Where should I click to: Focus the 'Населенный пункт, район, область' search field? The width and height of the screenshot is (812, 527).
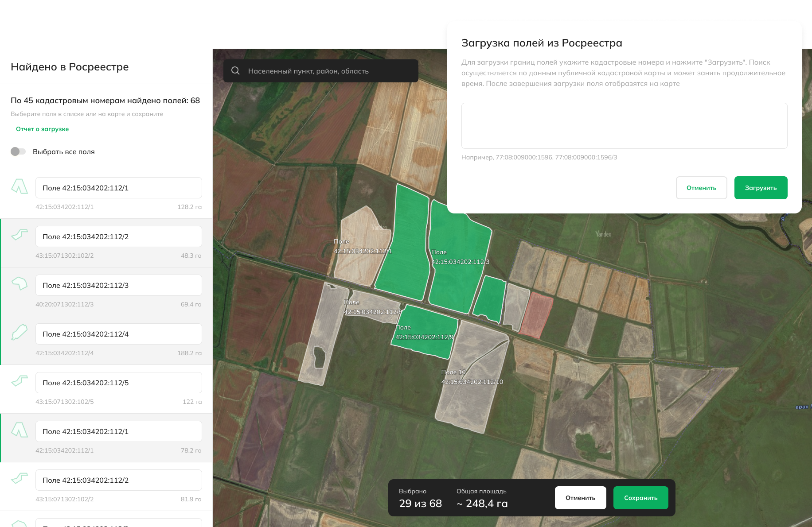(321, 71)
